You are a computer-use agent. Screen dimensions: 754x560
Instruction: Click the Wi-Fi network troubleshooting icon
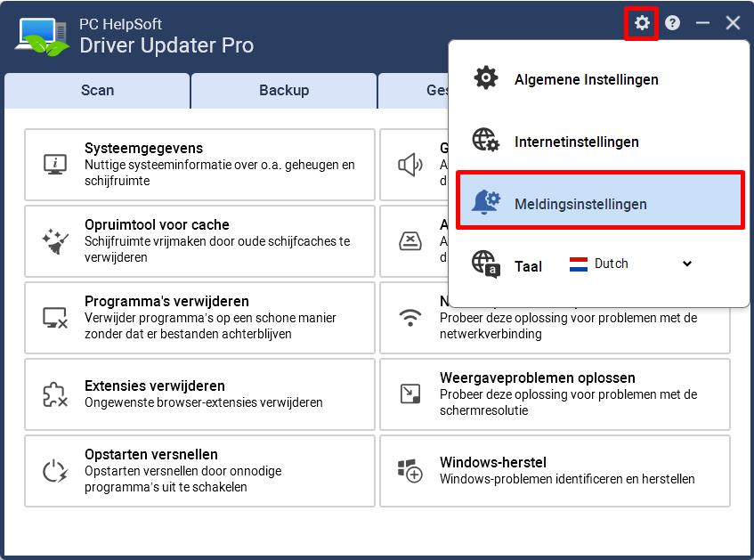410,318
